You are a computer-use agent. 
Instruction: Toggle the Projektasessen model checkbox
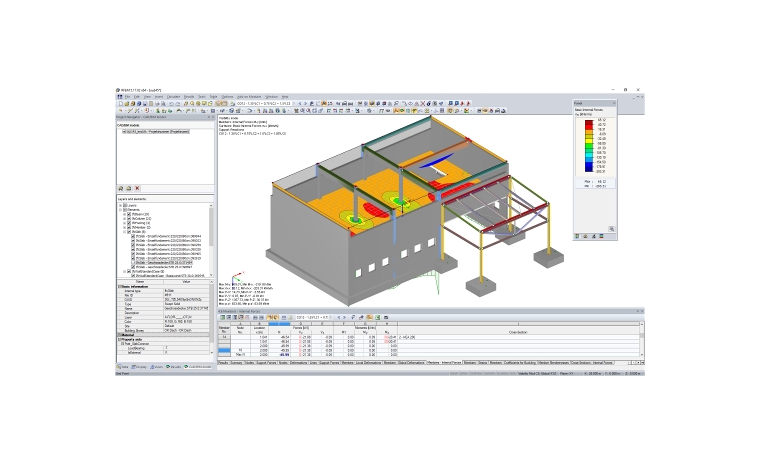pyautogui.click(x=125, y=131)
